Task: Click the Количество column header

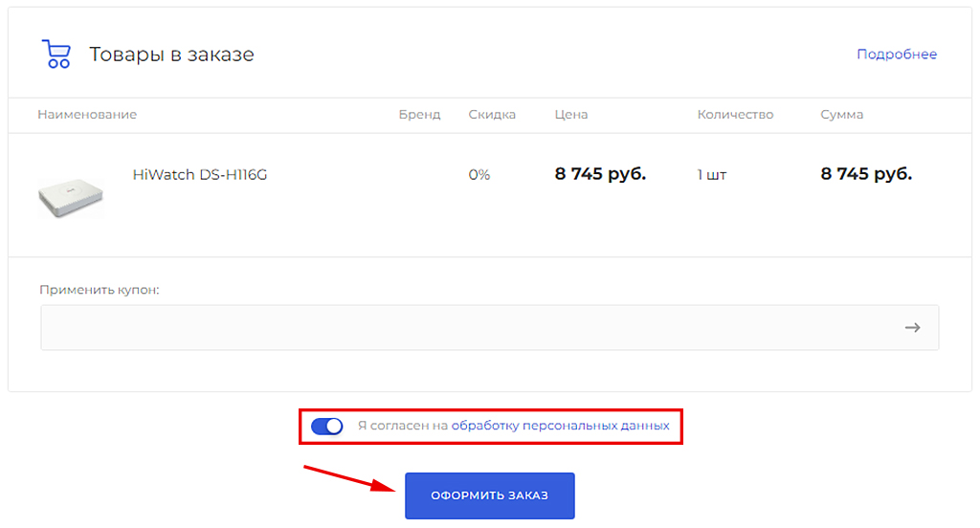Action: click(735, 115)
